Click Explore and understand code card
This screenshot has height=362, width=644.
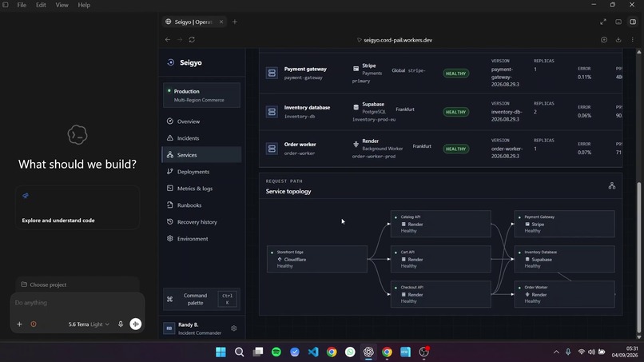tap(78, 208)
